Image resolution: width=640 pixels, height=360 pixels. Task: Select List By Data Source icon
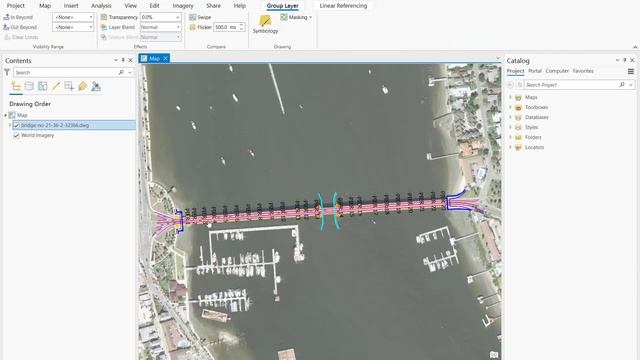coord(29,86)
